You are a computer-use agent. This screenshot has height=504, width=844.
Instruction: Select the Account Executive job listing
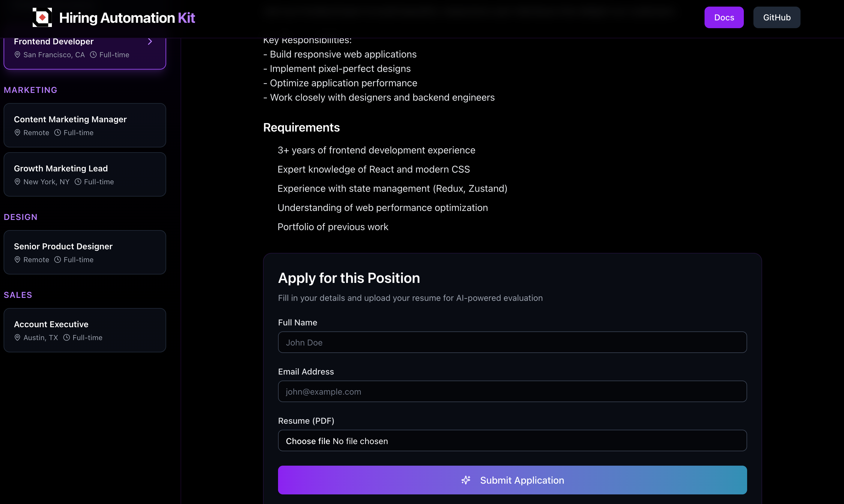(x=85, y=330)
